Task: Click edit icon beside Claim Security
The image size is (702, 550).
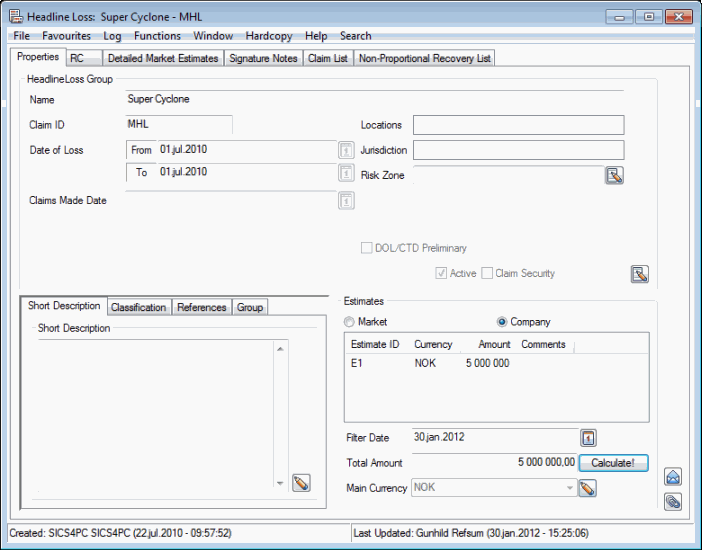Action: (x=640, y=274)
